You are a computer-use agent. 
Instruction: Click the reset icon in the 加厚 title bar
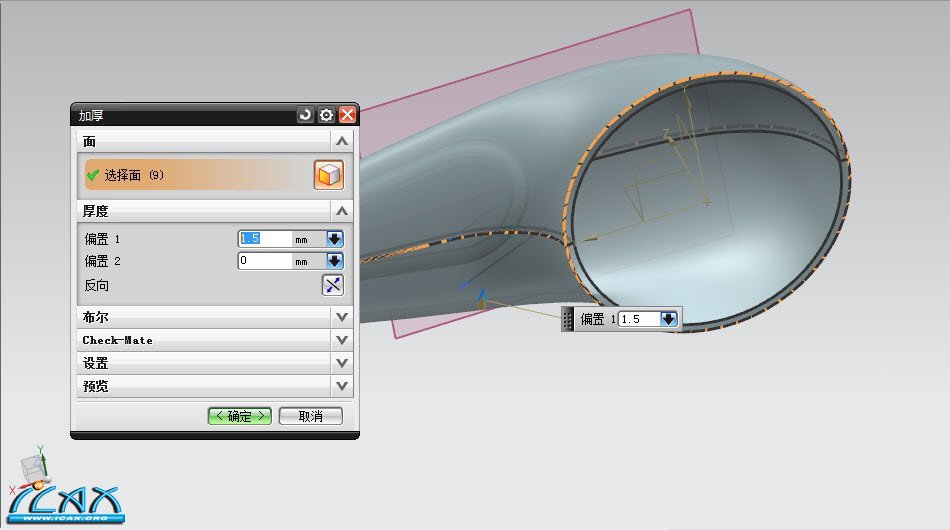pyautogui.click(x=305, y=114)
